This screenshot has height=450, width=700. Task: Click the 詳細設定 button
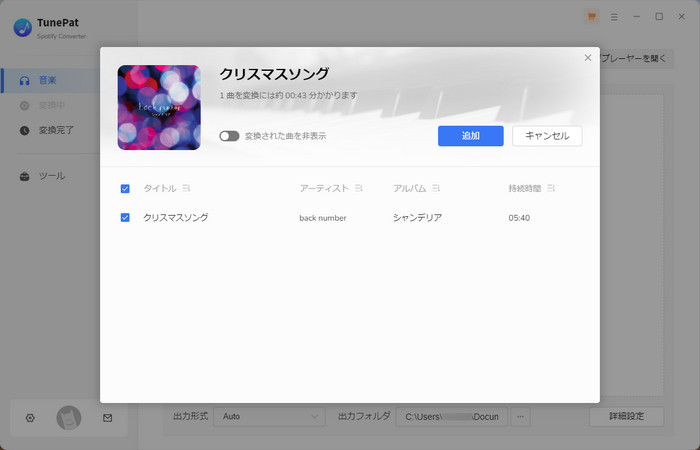click(626, 417)
